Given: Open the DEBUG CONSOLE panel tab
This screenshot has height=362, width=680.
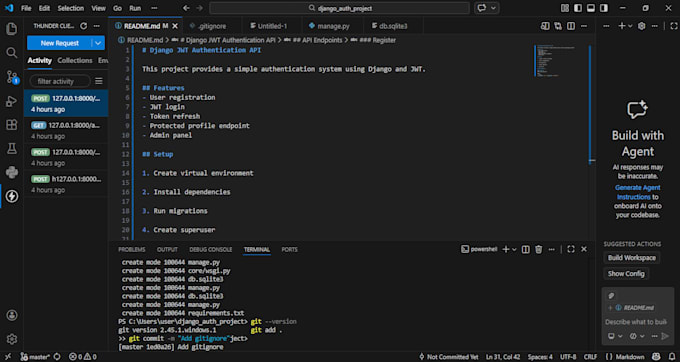Looking at the screenshot, I should click(x=211, y=249).
